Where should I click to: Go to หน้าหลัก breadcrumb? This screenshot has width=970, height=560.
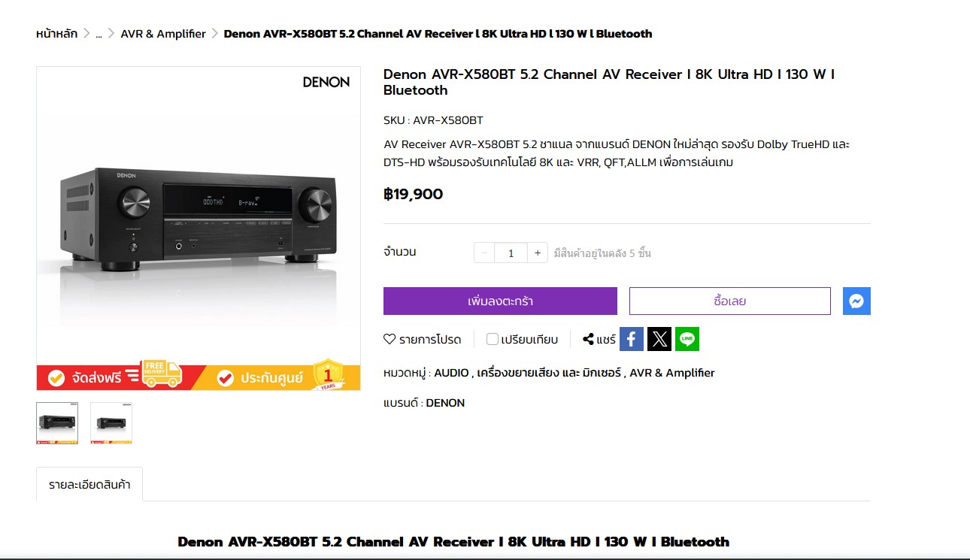click(57, 34)
